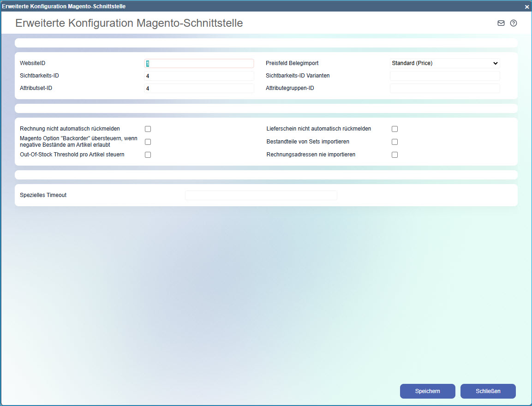The height and width of the screenshot is (406, 532).
Task: Click the "Rechnung nicht automatisch rückmelden" label
Action: point(70,129)
